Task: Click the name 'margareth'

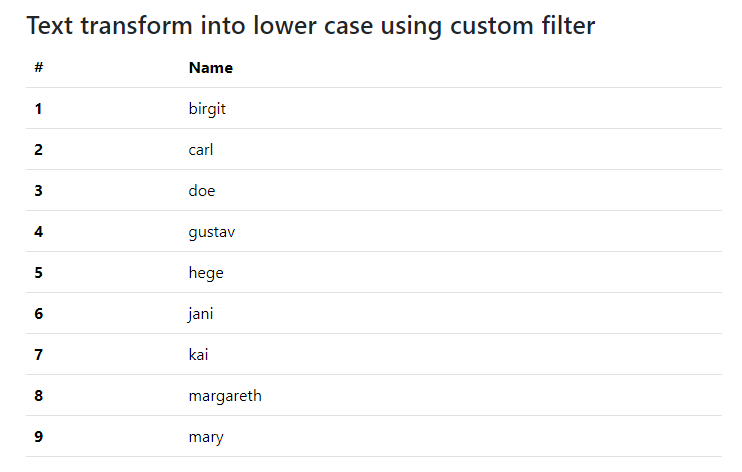Action: tap(225, 396)
